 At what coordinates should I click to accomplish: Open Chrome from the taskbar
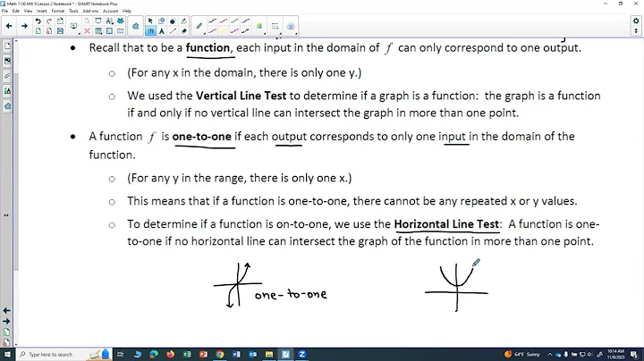coord(220,355)
